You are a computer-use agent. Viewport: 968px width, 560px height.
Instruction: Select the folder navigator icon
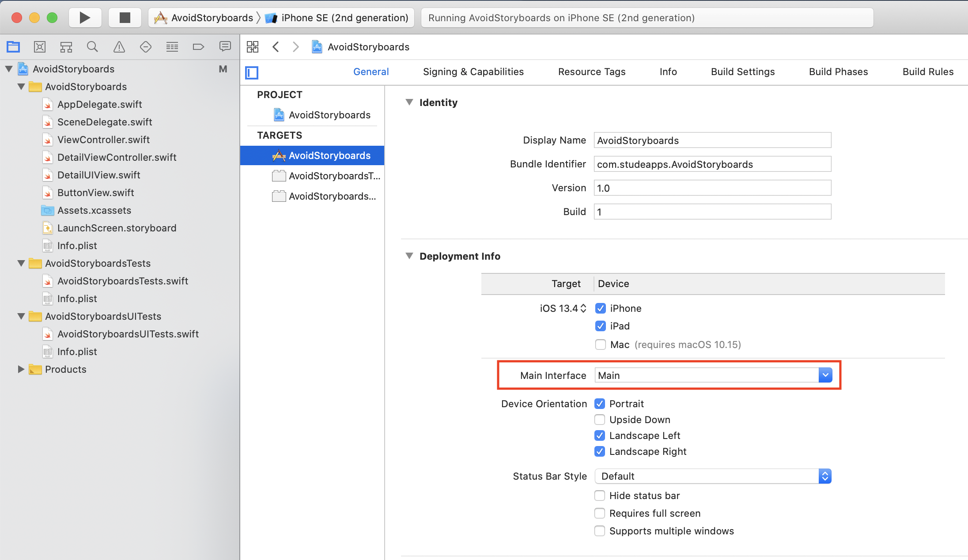point(14,47)
